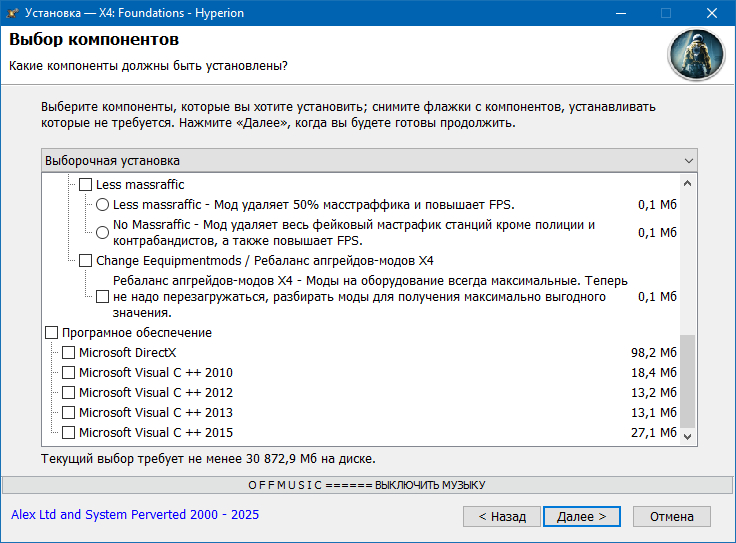Viewport: 736px width, 543px height.
Task: Go back with the Назад button
Action: point(502,517)
